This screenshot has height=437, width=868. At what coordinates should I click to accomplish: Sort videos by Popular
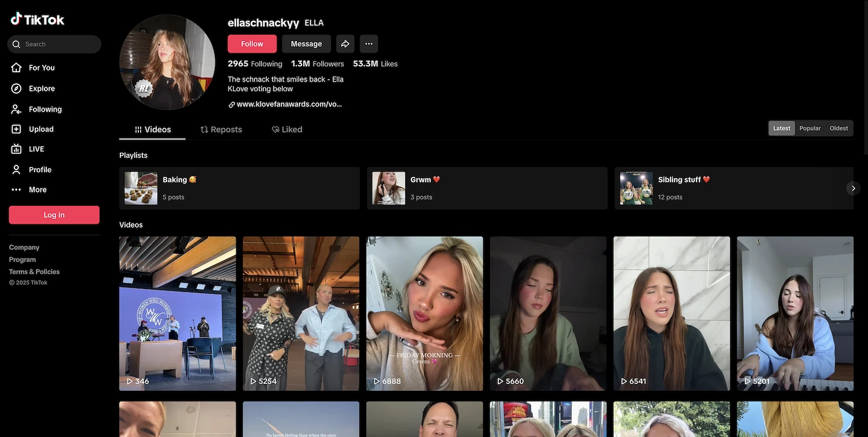coord(810,128)
